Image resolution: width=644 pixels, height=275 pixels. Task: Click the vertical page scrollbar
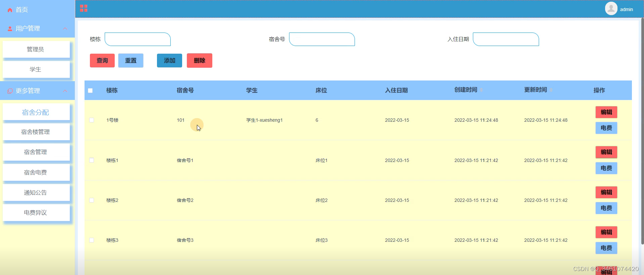[642, 131]
